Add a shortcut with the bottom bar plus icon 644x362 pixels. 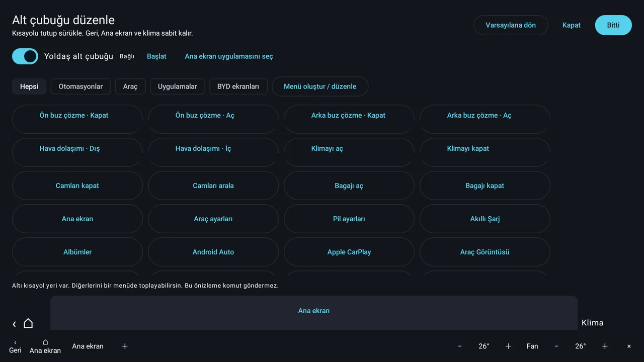tap(125, 346)
